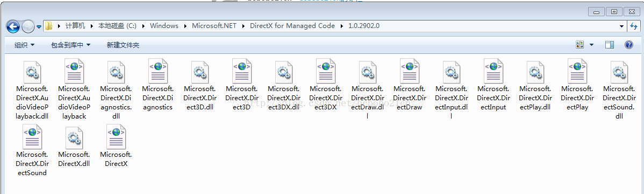The height and width of the screenshot is (194, 644).
Task: Minimize the Explorer window
Action: pos(596,11)
